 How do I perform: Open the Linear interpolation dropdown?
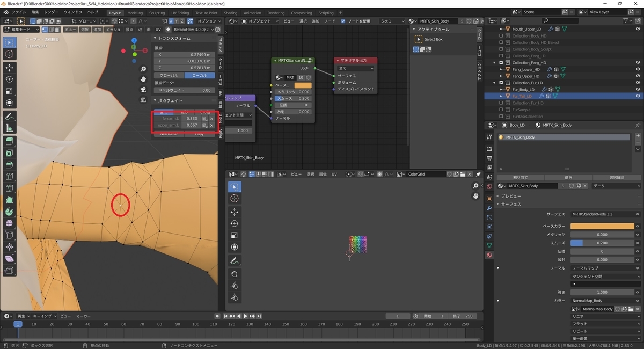pyautogui.click(x=606, y=317)
